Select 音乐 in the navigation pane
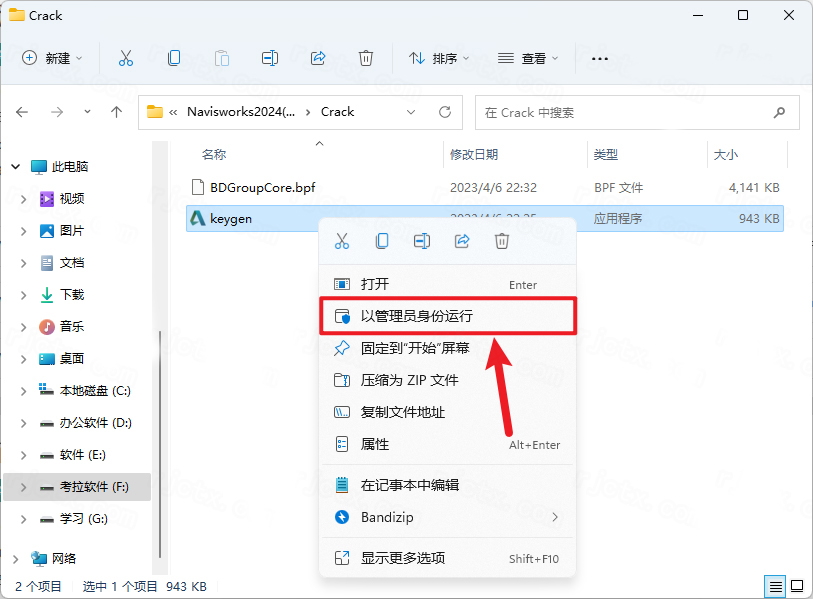 tap(72, 327)
